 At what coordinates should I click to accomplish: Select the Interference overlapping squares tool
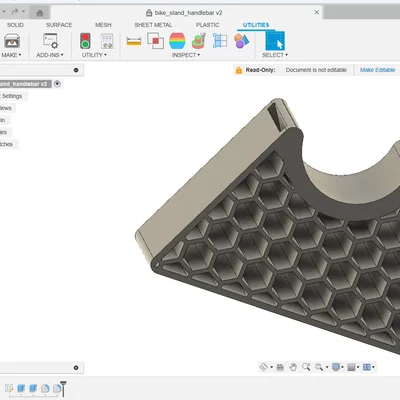pyautogui.click(x=155, y=41)
